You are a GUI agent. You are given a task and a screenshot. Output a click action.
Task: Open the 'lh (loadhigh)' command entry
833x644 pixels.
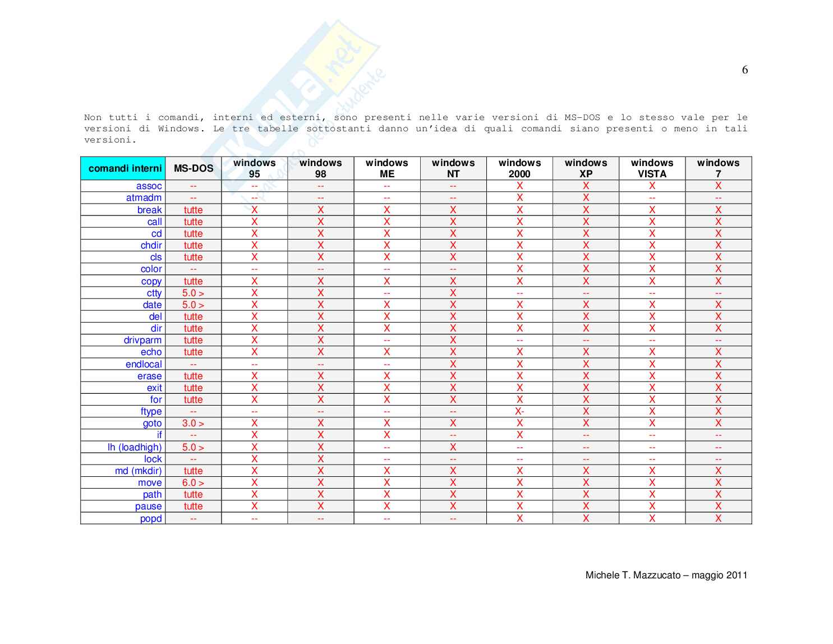[x=135, y=448]
